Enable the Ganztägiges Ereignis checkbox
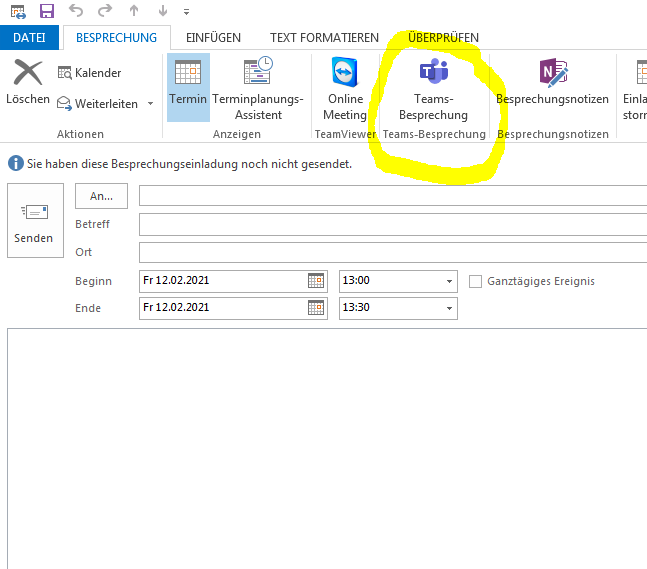This screenshot has width=647, height=569. [x=476, y=281]
